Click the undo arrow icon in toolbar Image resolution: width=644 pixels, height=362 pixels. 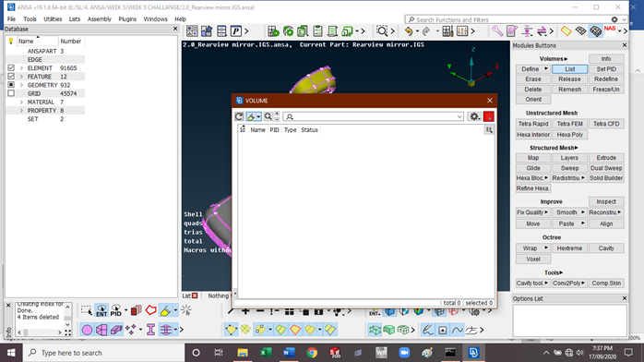pos(408,31)
